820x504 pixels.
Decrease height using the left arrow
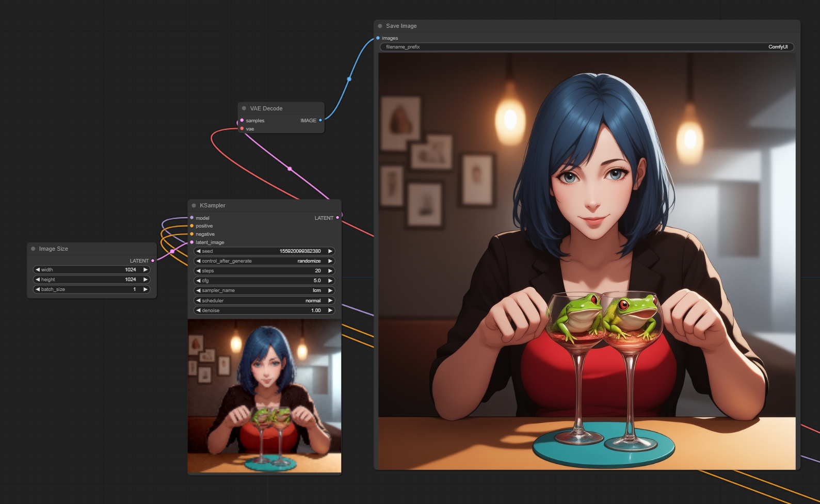[37, 280]
